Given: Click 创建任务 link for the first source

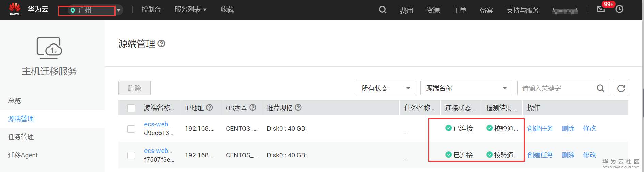Looking at the screenshot, I should point(540,128).
